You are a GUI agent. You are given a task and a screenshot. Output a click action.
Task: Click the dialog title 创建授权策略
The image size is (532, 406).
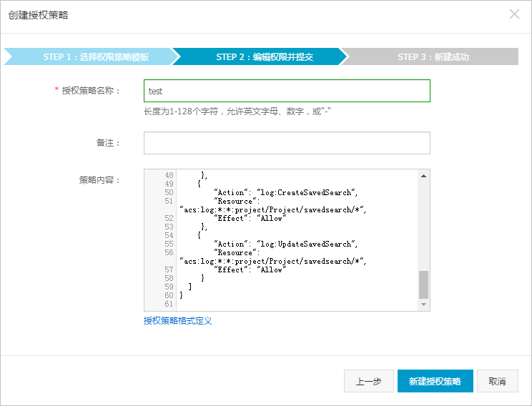39,15
